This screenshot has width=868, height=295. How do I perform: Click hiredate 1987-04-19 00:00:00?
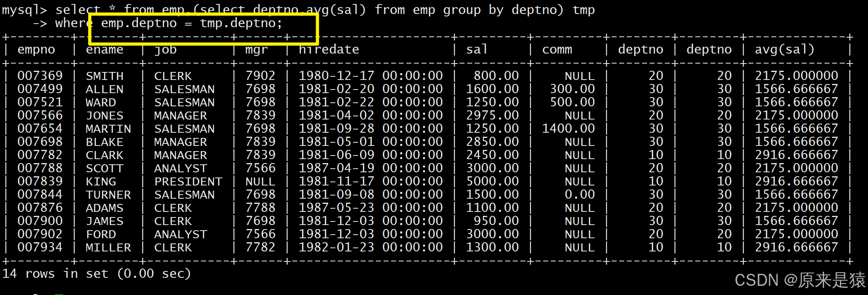pos(371,168)
